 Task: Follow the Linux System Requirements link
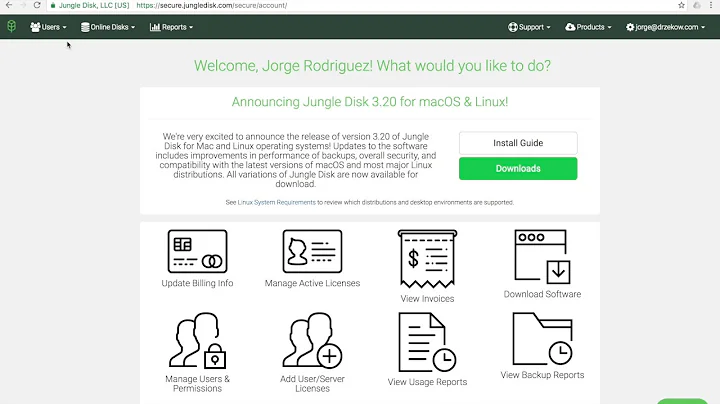point(276,202)
